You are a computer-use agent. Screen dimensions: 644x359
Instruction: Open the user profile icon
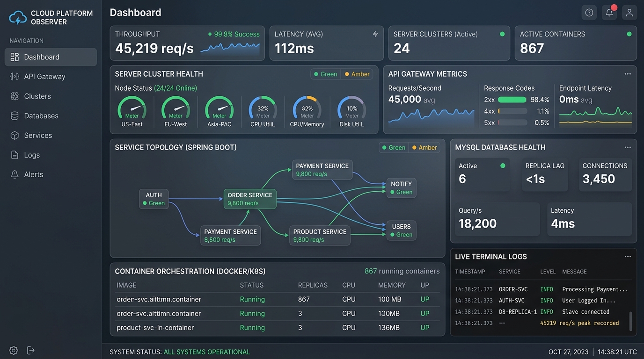[x=629, y=13]
